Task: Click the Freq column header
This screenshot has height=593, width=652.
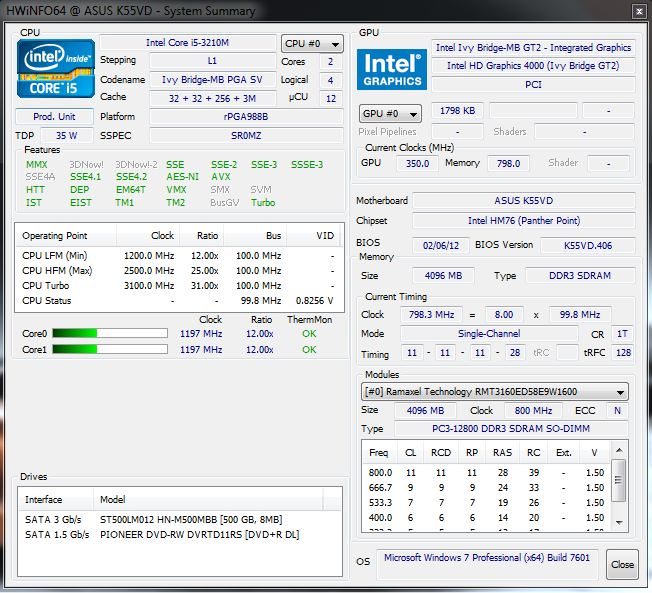Action: click(x=379, y=452)
